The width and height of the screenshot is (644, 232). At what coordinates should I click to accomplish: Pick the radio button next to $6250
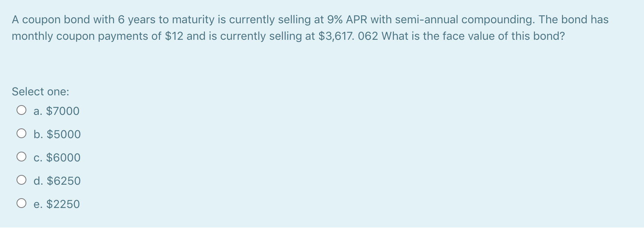(x=21, y=180)
